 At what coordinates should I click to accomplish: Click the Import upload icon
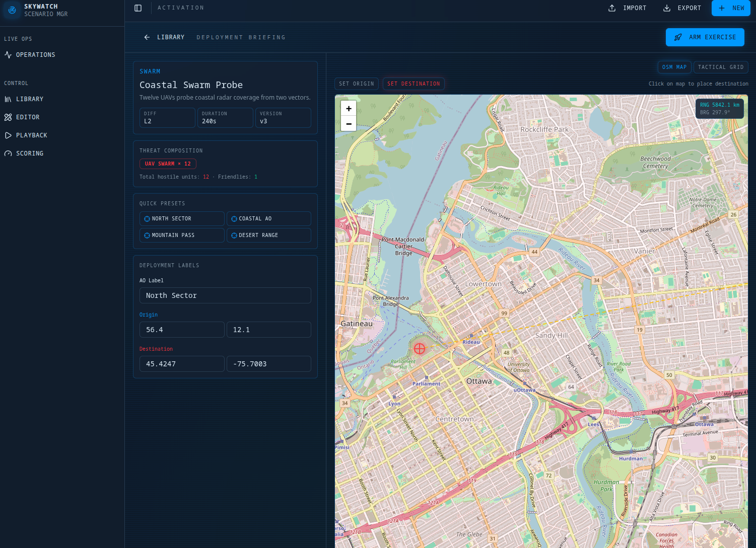tap(612, 8)
